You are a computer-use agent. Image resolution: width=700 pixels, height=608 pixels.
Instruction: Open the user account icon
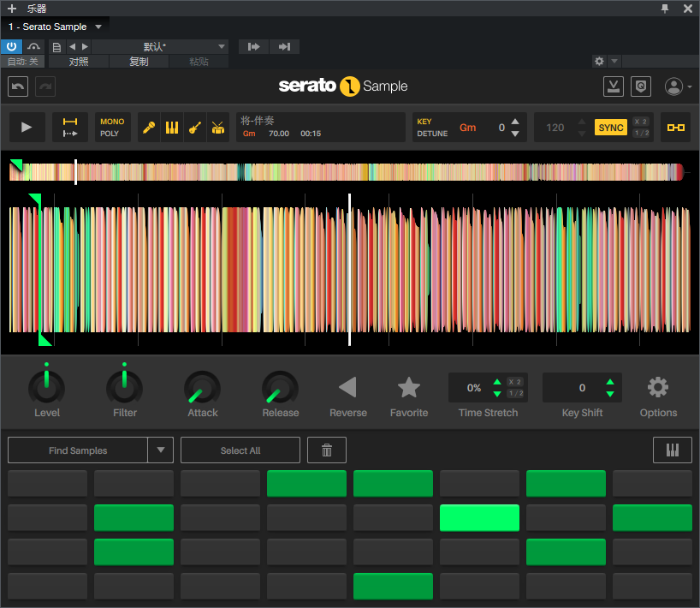(673, 86)
